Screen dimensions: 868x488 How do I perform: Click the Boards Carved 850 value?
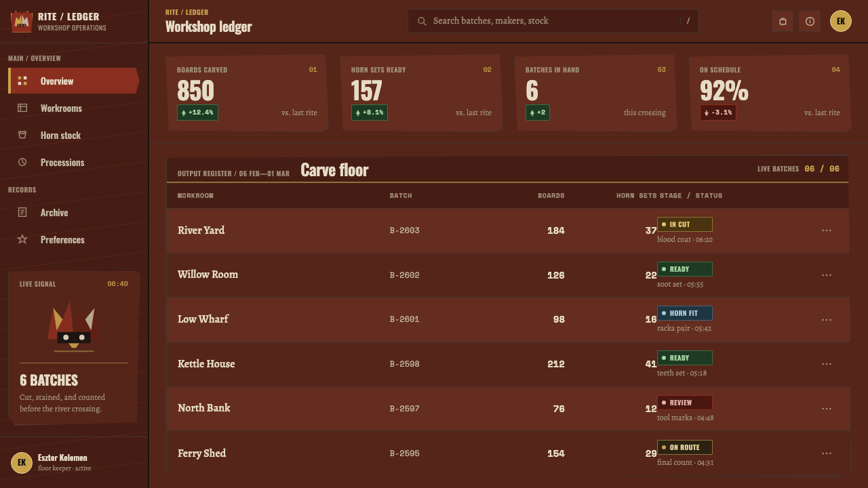[x=195, y=91]
